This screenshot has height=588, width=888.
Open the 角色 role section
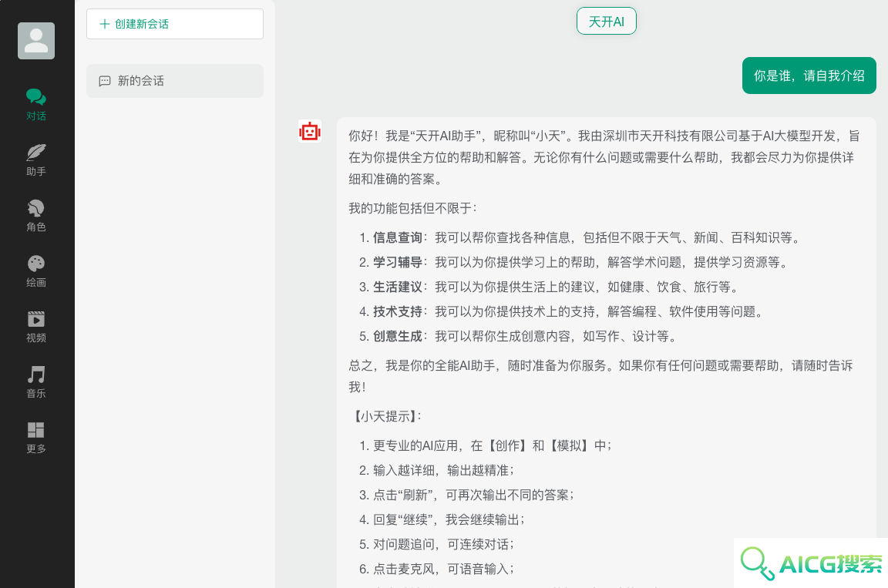point(36,216)
